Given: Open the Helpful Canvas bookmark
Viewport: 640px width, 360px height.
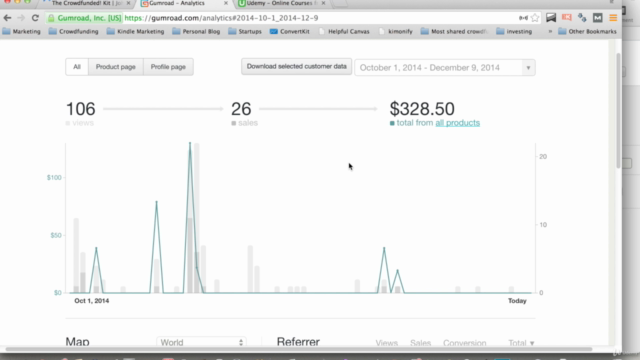Looking at the screenshot, I should pyautogui.click(x=344, y=31).
